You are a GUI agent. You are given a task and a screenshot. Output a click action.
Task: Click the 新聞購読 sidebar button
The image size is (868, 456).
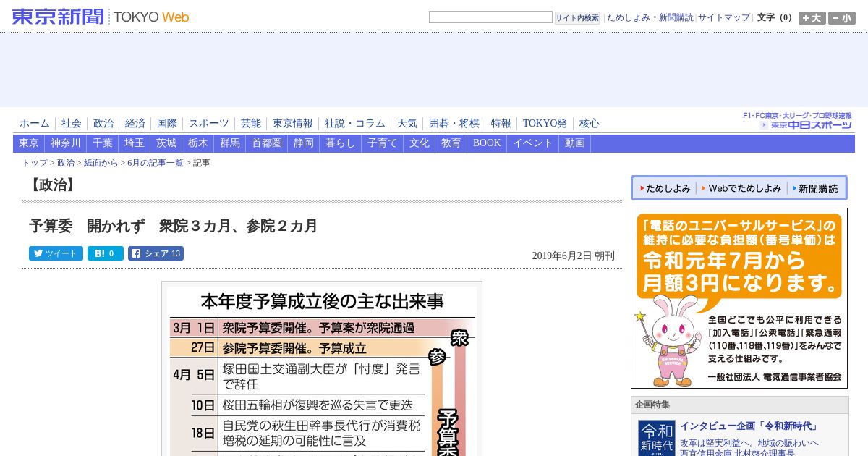coord(815,188)
